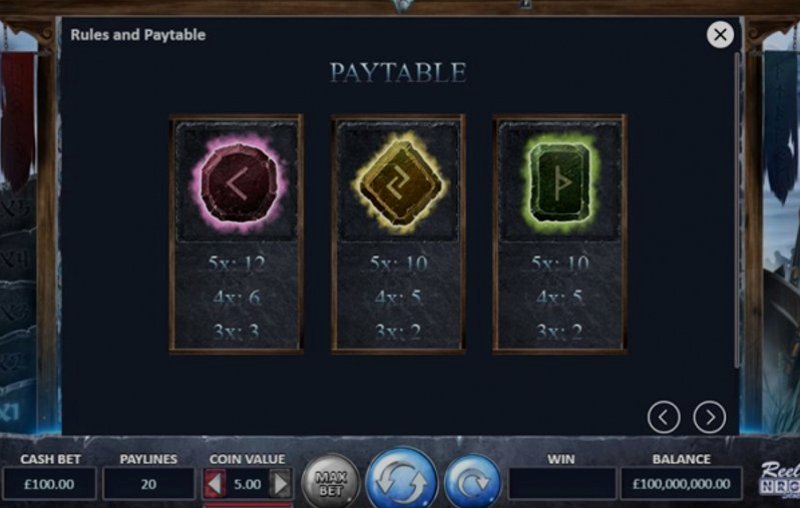800x508 pixels.
Task: Click the Balance amount display
Action: 681,484
